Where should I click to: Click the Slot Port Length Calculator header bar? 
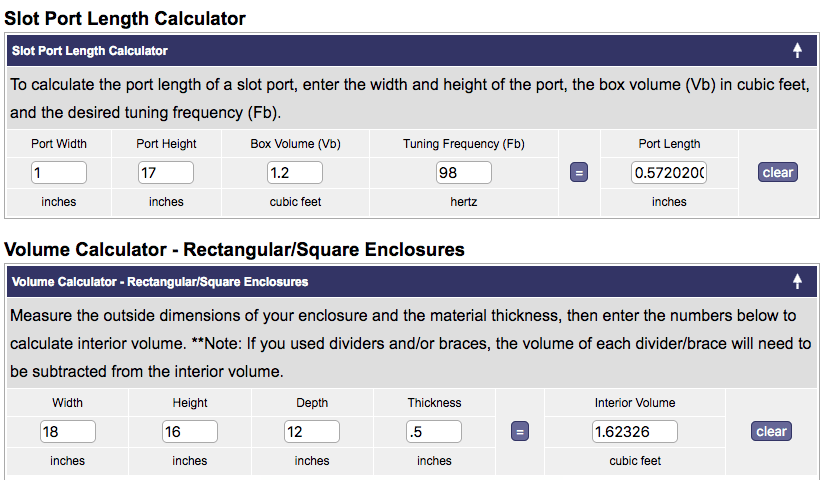click(400, 50)
